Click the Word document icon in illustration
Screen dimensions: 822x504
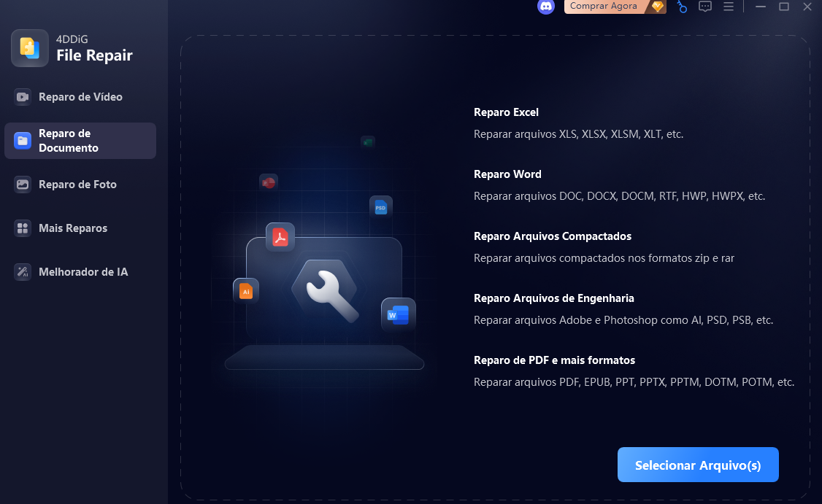pyautogui.click(x=398, y=315)
